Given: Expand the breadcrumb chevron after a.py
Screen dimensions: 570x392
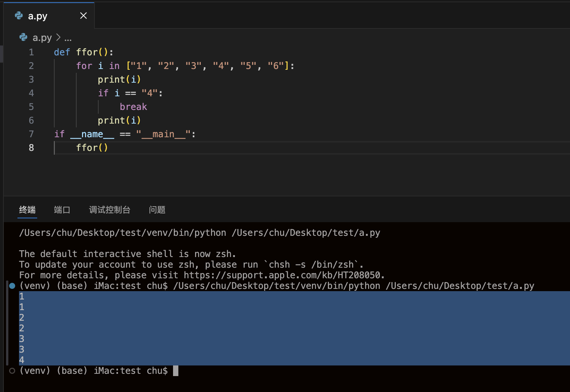Looking at the screenshot, I should coord(58,38).
